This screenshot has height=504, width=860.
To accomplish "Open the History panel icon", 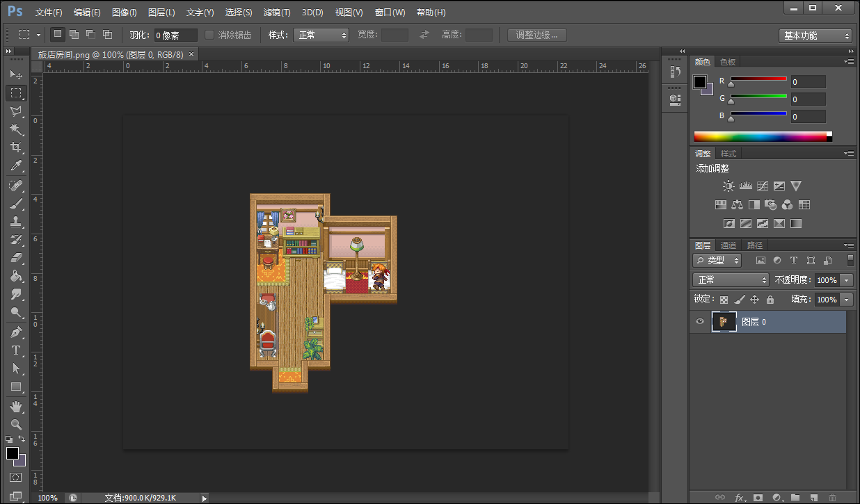I will (x=674, y=72).
